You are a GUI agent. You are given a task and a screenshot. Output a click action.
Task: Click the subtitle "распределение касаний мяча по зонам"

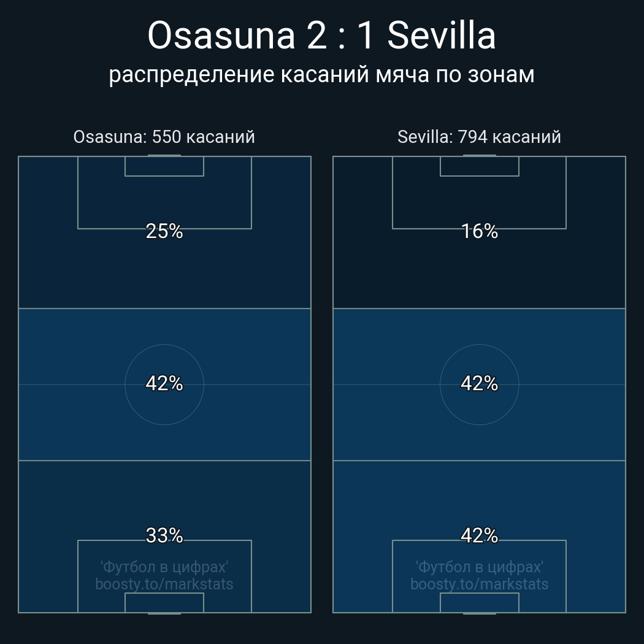click(321, 74)
